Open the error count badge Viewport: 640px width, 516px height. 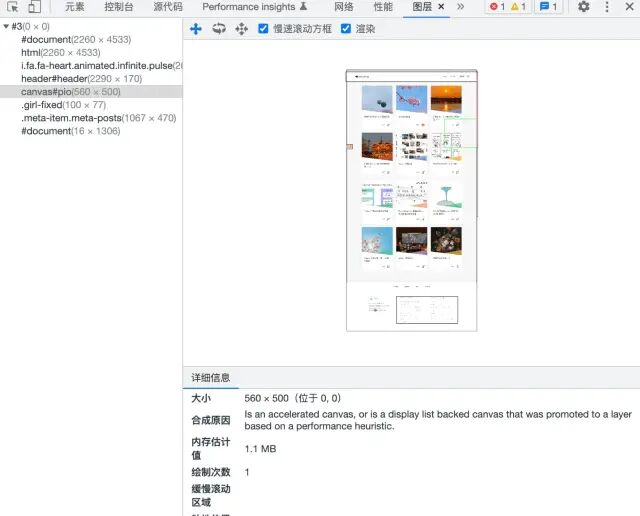pyautogui.click(x=497, y=7)
